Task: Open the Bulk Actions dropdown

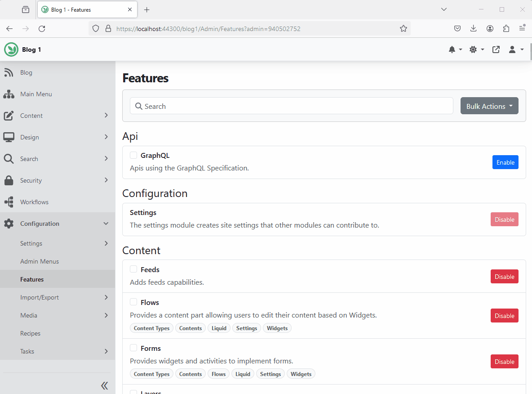Action: (x=489, y=106)
